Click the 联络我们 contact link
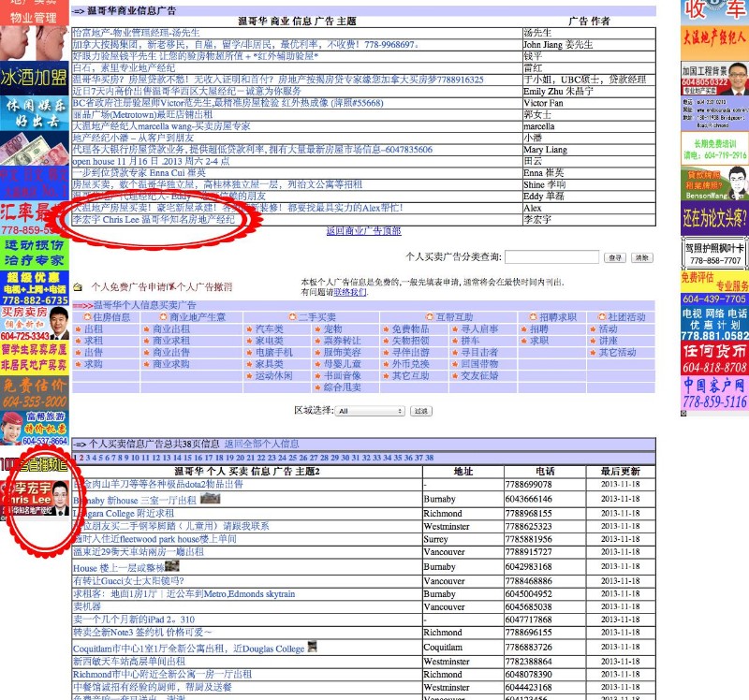Screen dimensions: 749x700 coord(350,292)
